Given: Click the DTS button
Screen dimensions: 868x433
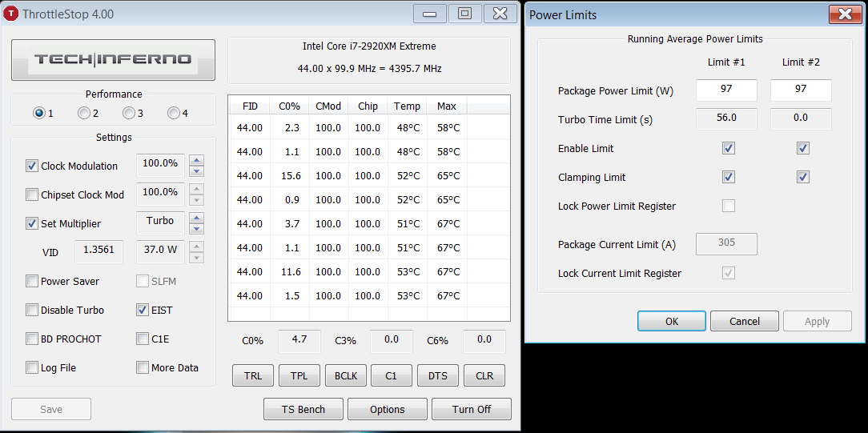Looking at the screenshot, I should coord(437,377).
